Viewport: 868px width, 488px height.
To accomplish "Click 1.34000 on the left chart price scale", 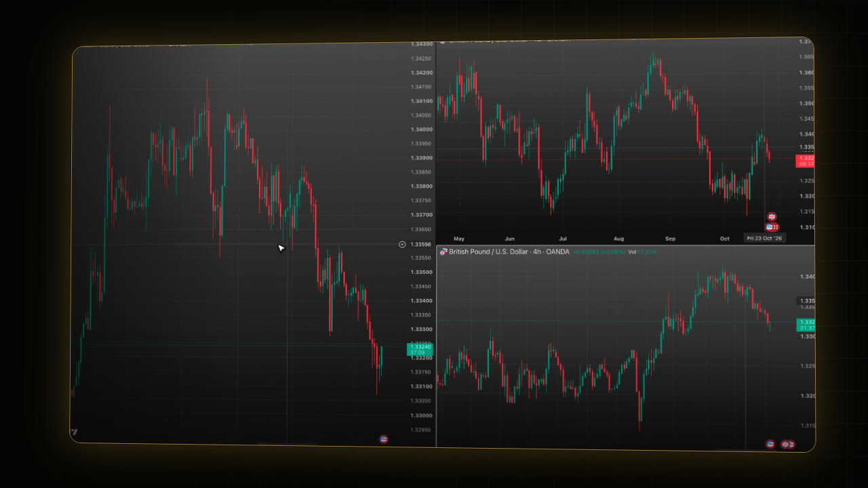I will click(x=421, y=129).
